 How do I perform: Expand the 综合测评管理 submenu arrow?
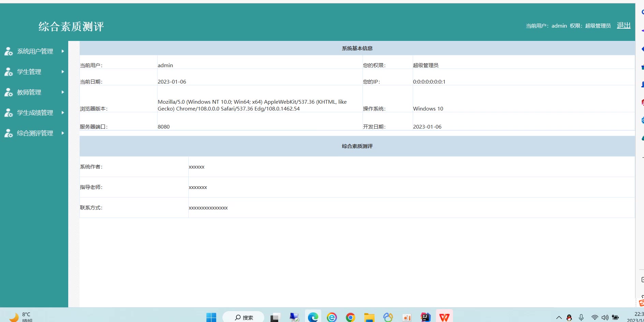click(x=63, y=133)
